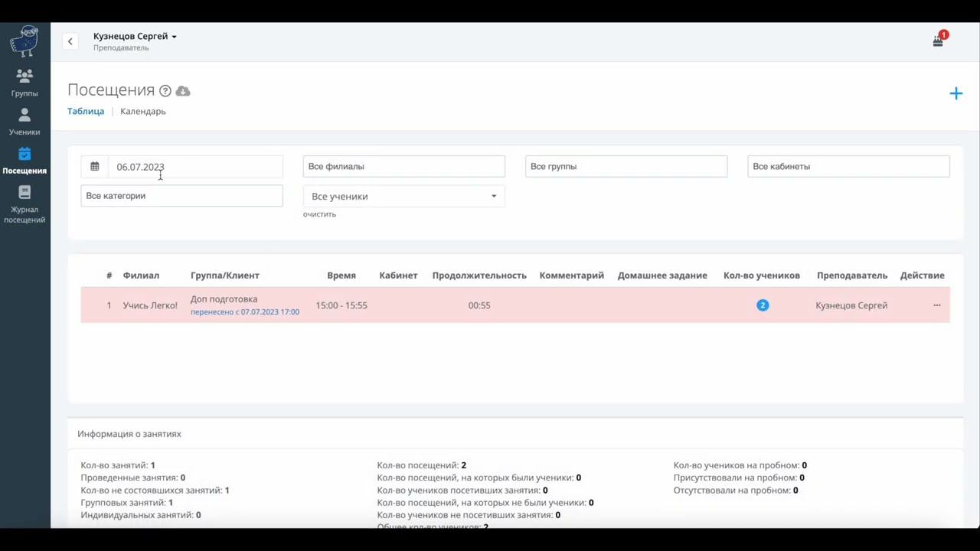Click the Время column header
The width and height of the screenshot is (980, 551).
pos(341,275)
